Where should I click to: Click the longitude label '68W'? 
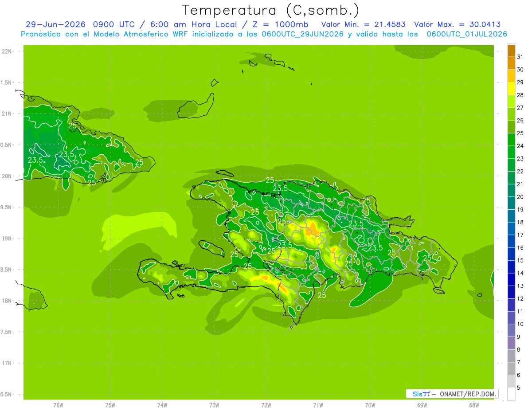(x=474, y=405)
